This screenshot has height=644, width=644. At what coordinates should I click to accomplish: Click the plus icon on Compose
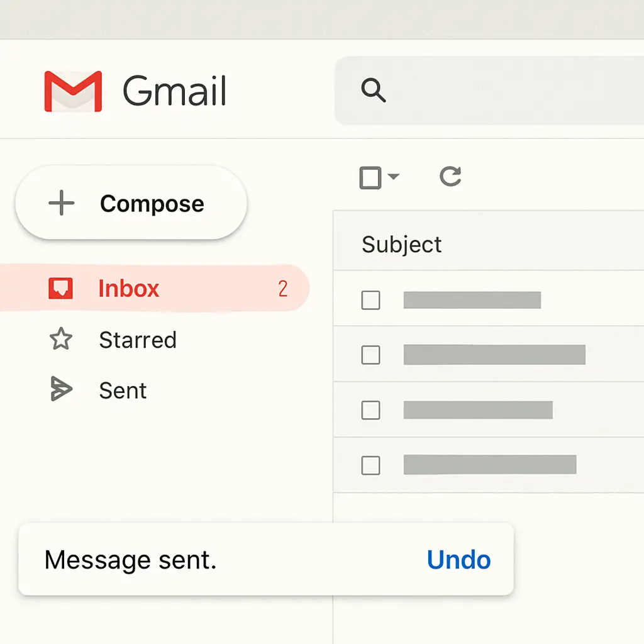click(x=60, y=203)
